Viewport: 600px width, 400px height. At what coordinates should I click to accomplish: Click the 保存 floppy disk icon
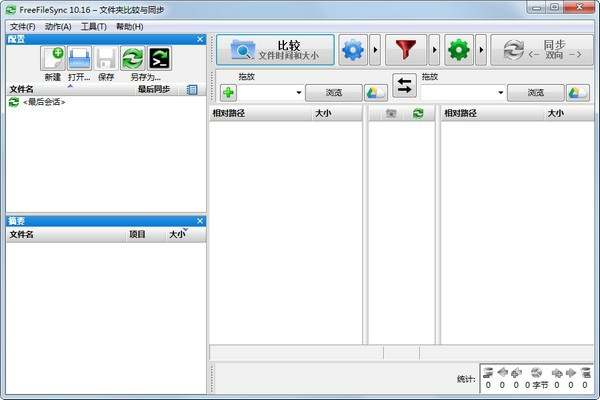(106, 58)
